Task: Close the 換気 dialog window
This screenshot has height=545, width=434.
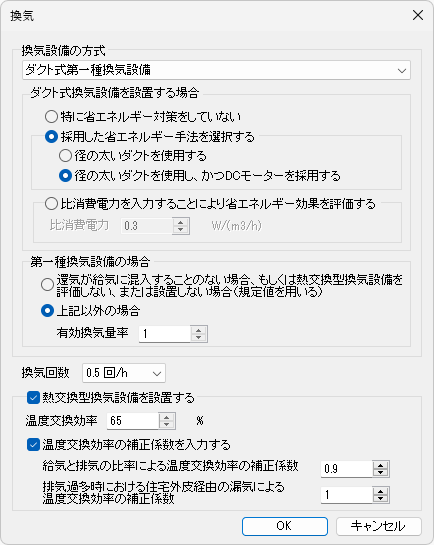Action: pyautogui.click(x=418, y=16)
